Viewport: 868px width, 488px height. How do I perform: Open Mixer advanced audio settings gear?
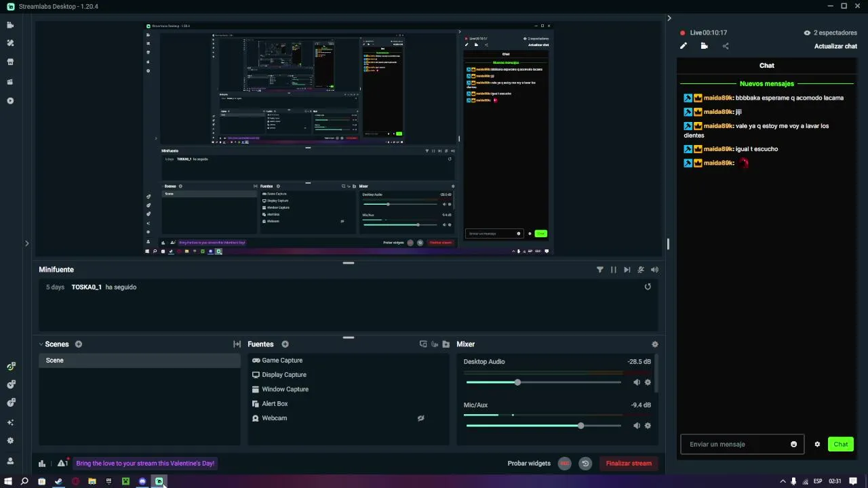[x=654, y=344]
